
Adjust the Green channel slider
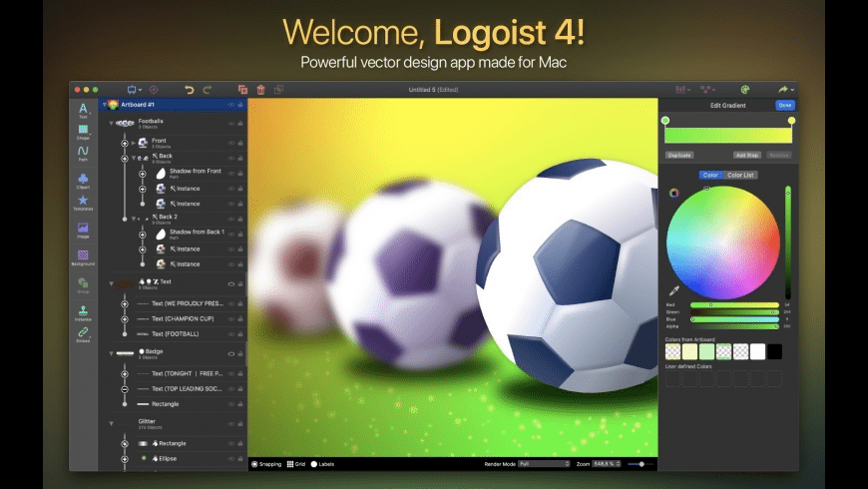click(734, 312)
